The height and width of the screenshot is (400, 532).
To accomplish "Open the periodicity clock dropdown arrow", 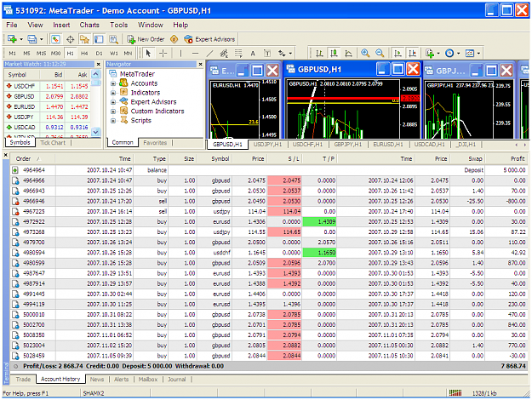I will coord(459,54).
